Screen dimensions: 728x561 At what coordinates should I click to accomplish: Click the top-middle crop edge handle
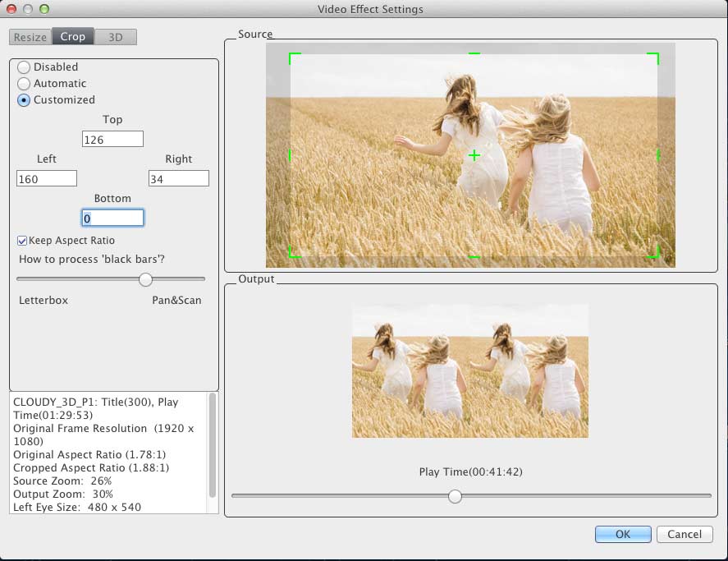click(474, 54)
